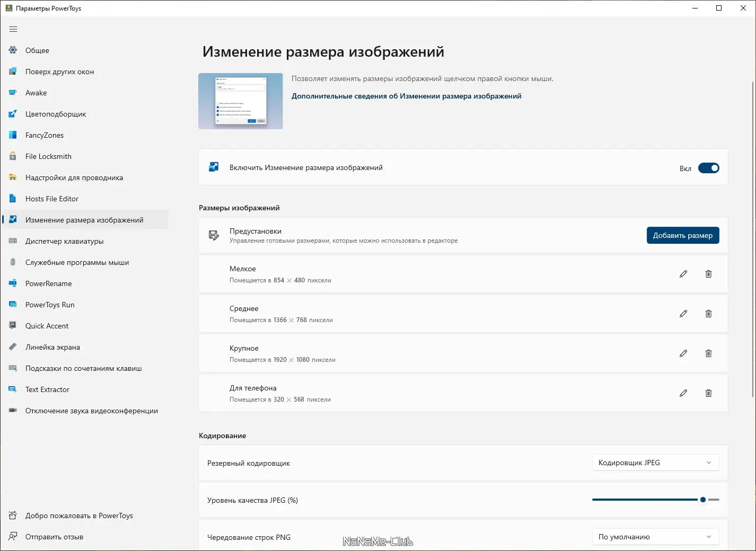Viewport: 756px width, 551px height.
Task: Open Дополнительные сведения об Изменении размера link
Action: (407, 96)
